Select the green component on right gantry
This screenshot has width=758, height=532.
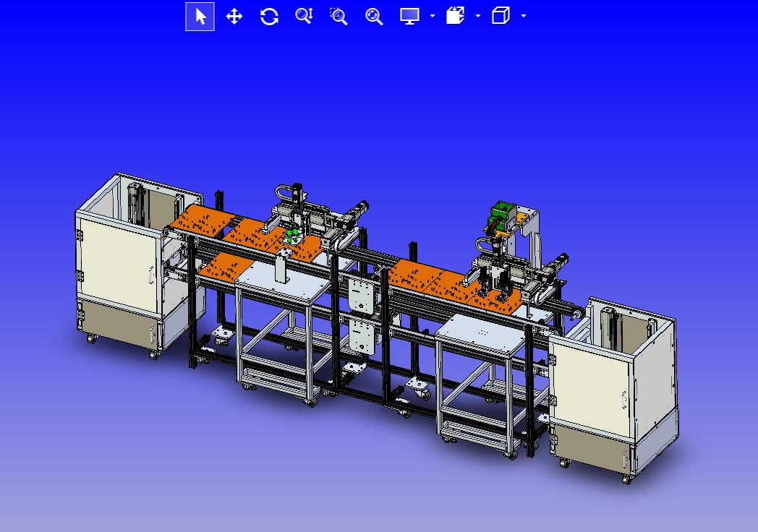tap(501, 215)
